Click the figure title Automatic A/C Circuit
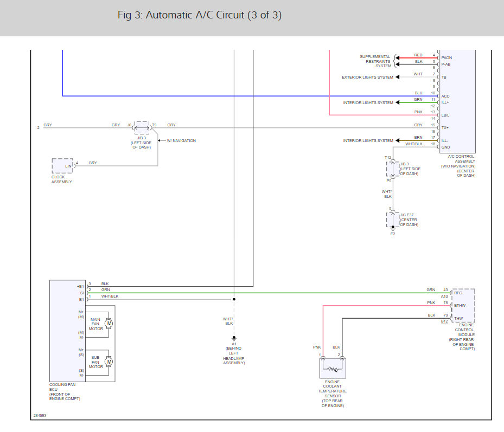504x432 pixels. tap(199, 15)
